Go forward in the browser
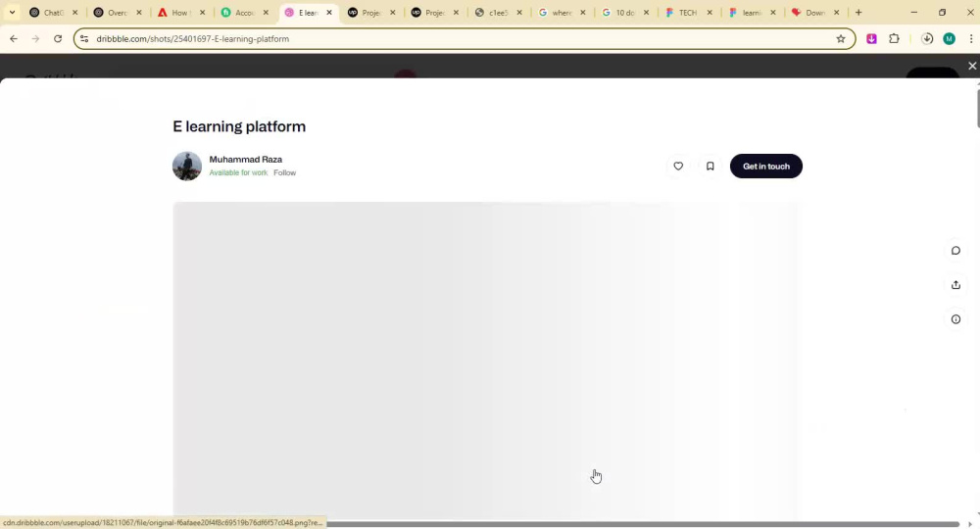The width and height of the screenshot is (980, 529). 35,39
